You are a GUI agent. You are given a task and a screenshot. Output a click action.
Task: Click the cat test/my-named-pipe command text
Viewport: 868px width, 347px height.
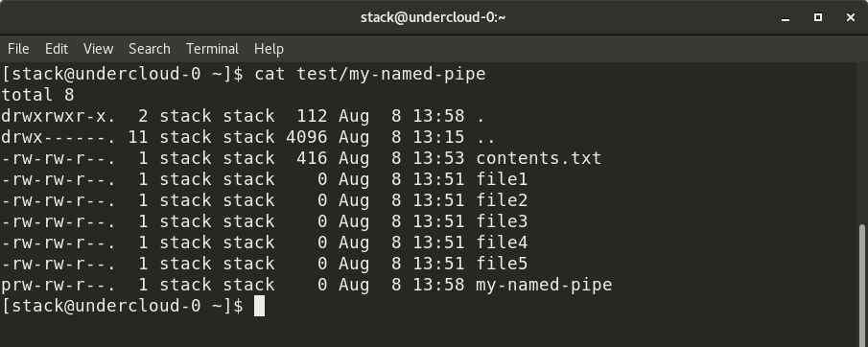click(x=370, y=74)
